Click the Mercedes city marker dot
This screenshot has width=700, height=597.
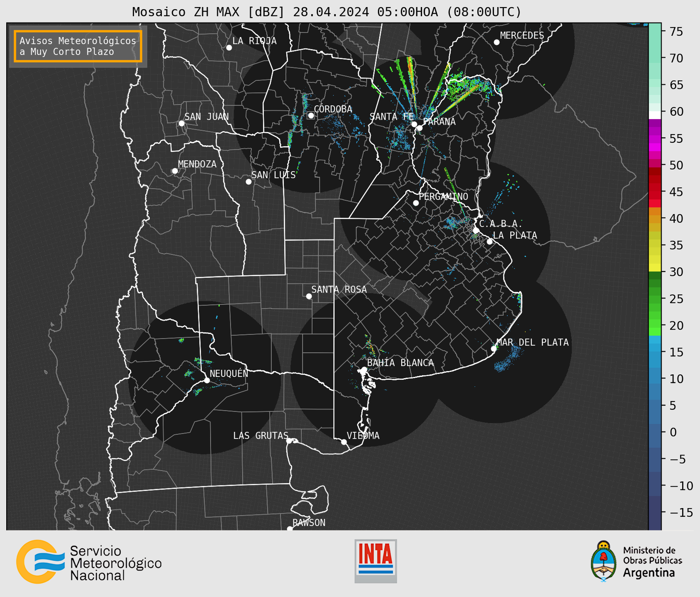[497, 42]
